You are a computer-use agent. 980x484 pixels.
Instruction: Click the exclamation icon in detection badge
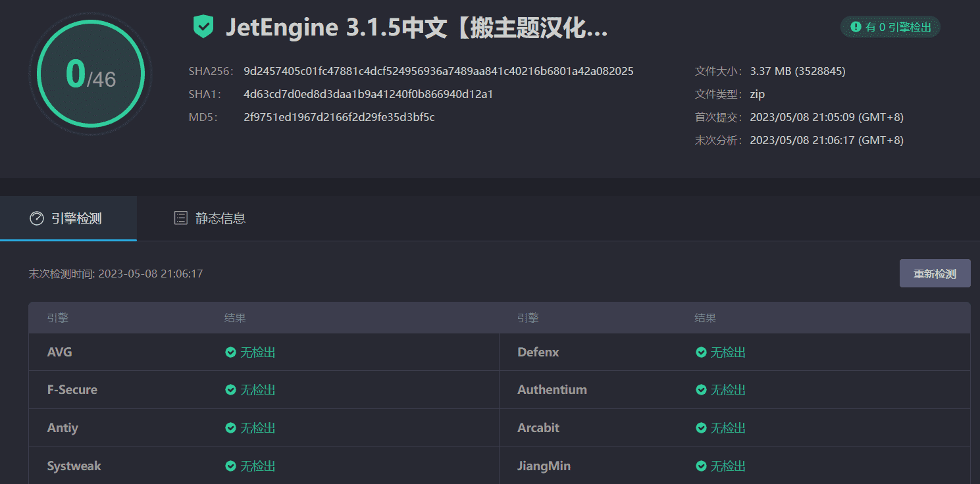click(x=856, y=27)
